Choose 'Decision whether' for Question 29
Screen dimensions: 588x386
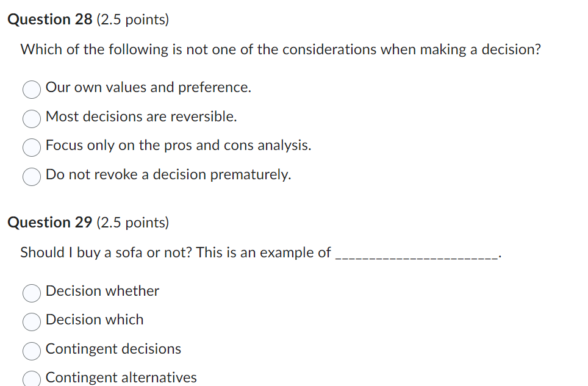[x=31, y=293]
